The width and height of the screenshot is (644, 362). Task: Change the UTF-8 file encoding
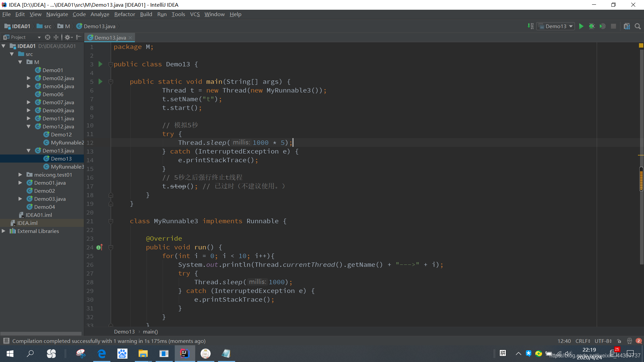[x=603, y=341]
